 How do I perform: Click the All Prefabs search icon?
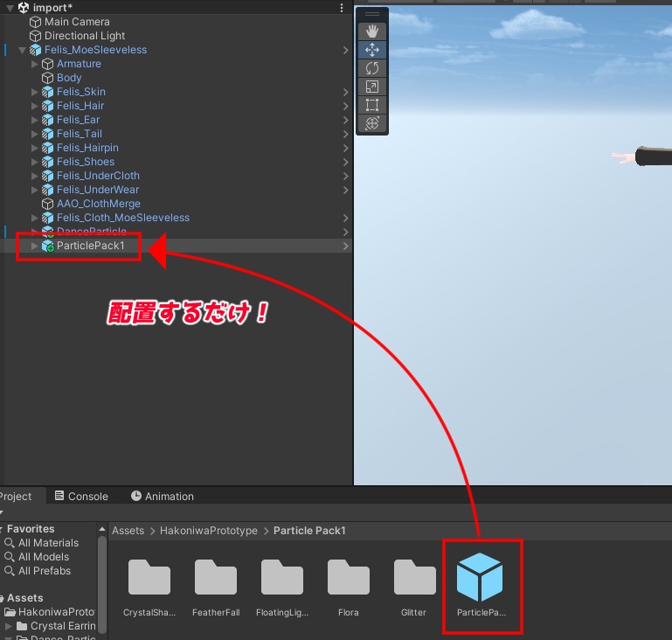[x=10, y=571]
